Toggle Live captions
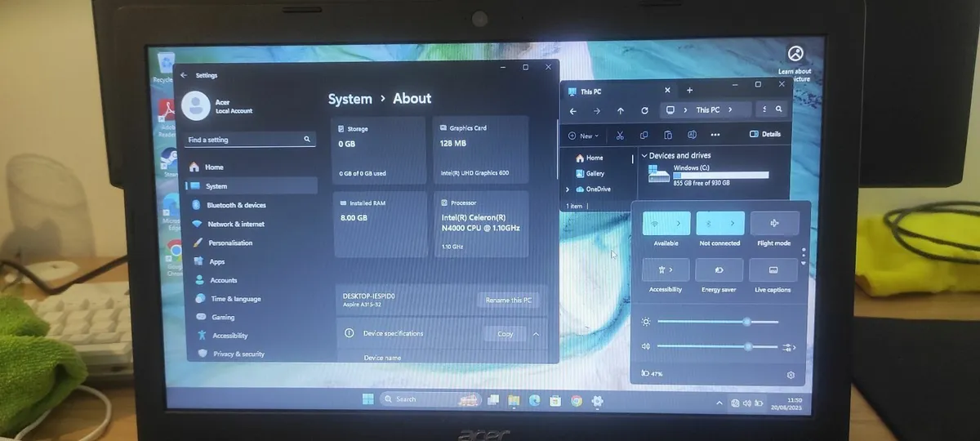The image size is (980, 441). 773,269
